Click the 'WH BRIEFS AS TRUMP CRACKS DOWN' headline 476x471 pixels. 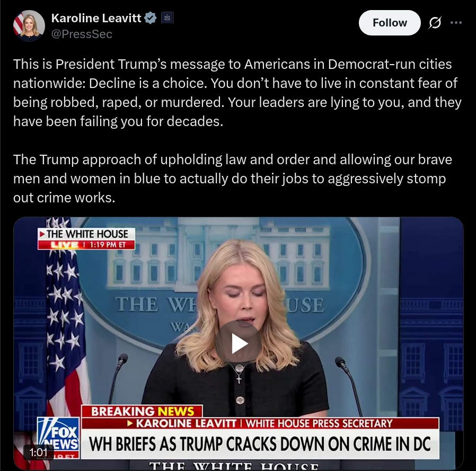260,445
